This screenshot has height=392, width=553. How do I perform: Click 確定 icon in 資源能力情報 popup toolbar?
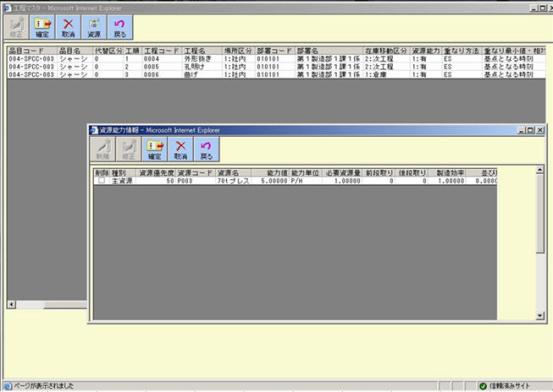coord(154,149)
